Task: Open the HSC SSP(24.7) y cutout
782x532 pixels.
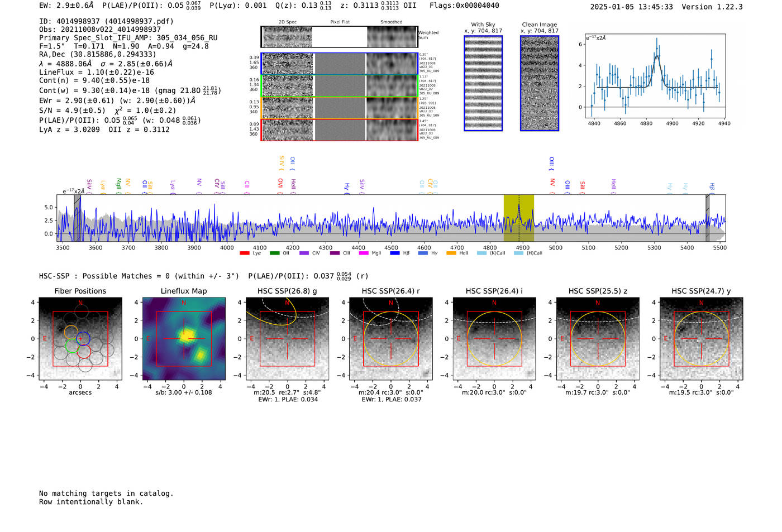Action: 702,339
